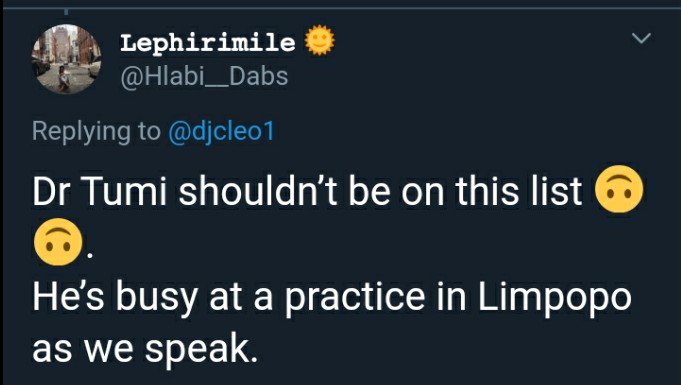Click the thread connector line above avatar
The image size is (681, 385).
(66, 12)
